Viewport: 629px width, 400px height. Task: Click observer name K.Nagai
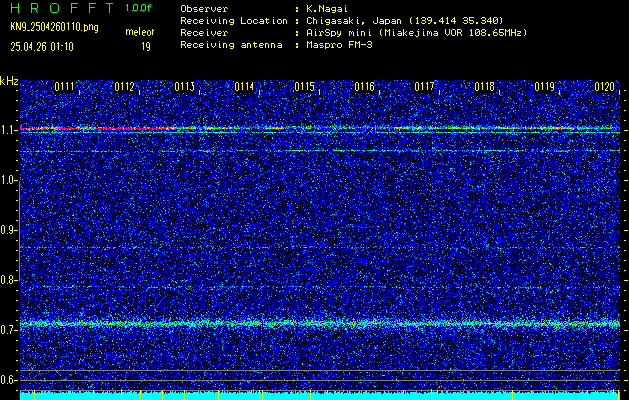tap(326, 8)
